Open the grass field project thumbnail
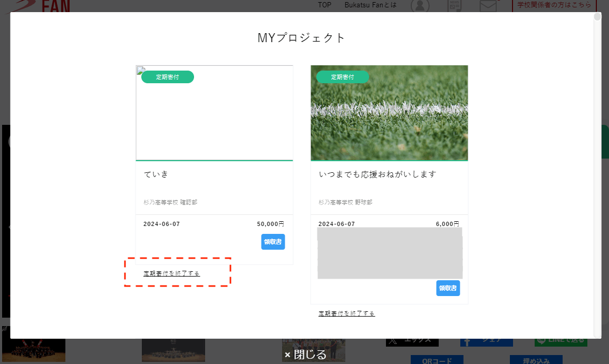609x364 pixels. 389,113
